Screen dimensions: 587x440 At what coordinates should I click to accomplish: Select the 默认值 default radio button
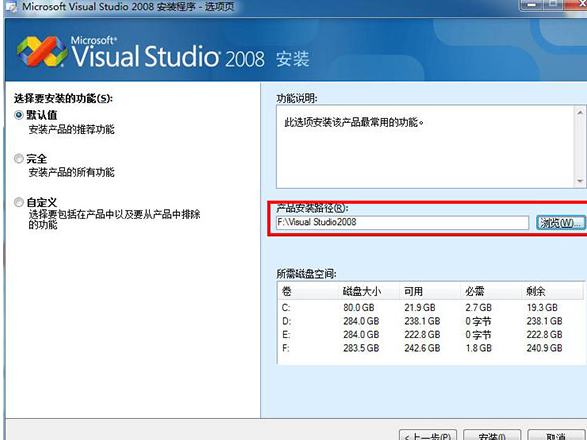pyautogui.click(x=18, y=115)
